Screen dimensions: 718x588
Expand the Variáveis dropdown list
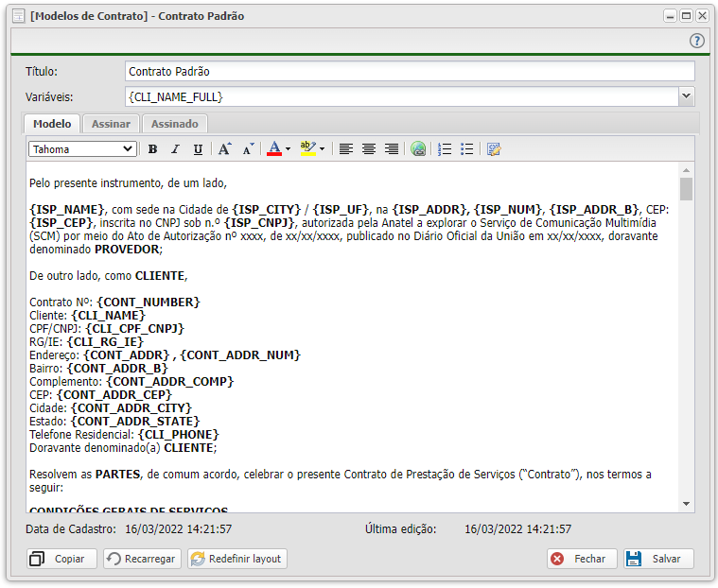click(x=687, y=96)
